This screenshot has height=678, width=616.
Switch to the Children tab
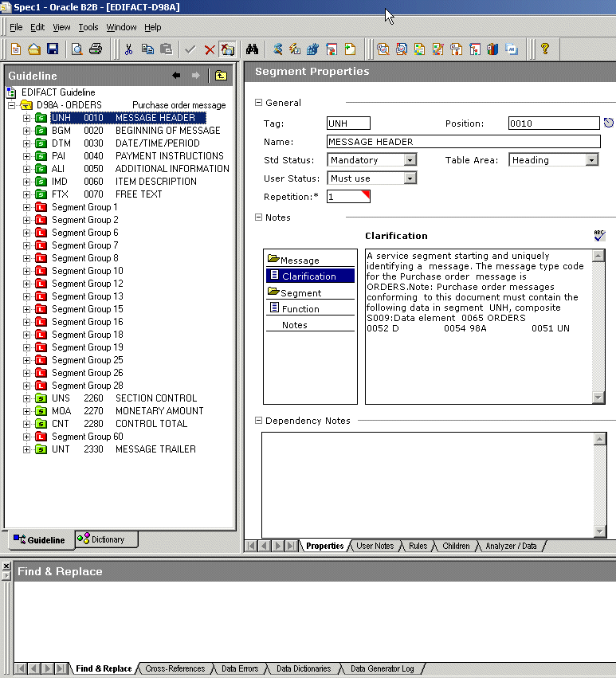pyautogui.click(x=456, y=546)
